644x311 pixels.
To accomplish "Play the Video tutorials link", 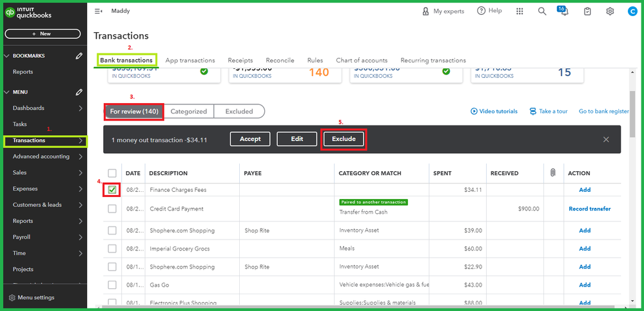I will 494,111.
